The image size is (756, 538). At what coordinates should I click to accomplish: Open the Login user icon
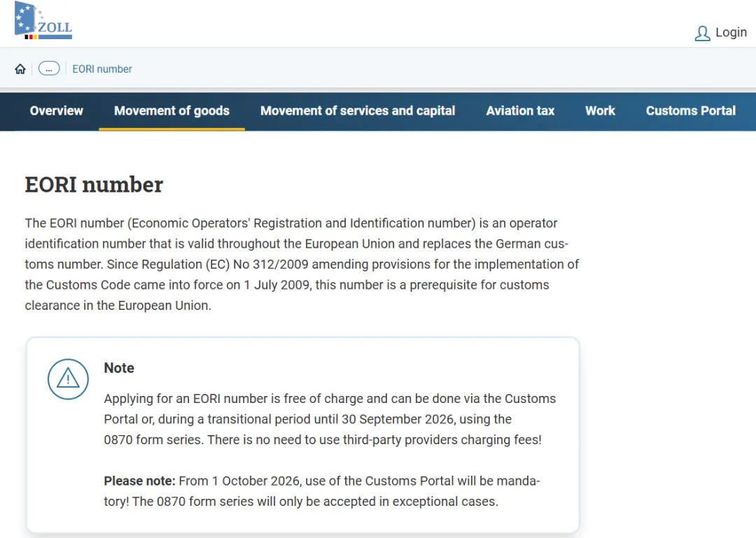702,34
